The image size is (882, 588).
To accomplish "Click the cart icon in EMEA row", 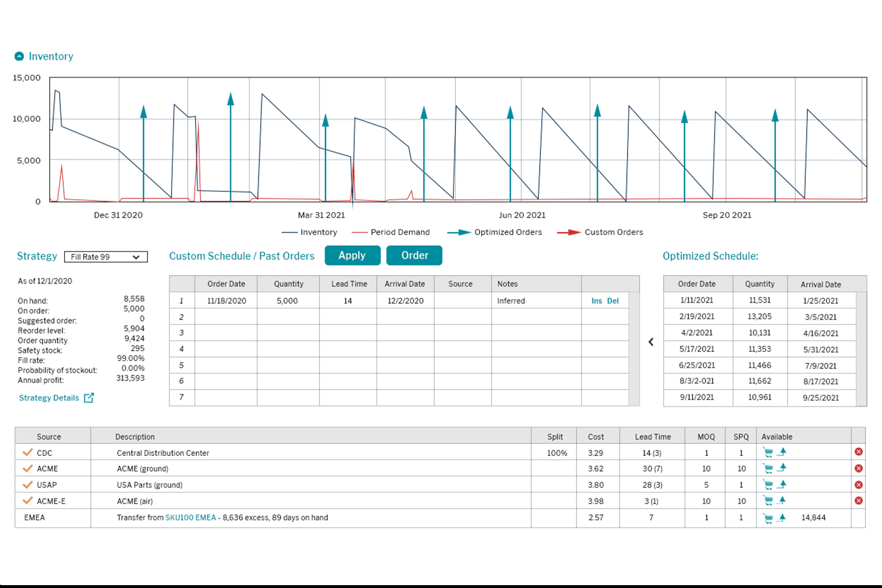I will coord(768,518).
